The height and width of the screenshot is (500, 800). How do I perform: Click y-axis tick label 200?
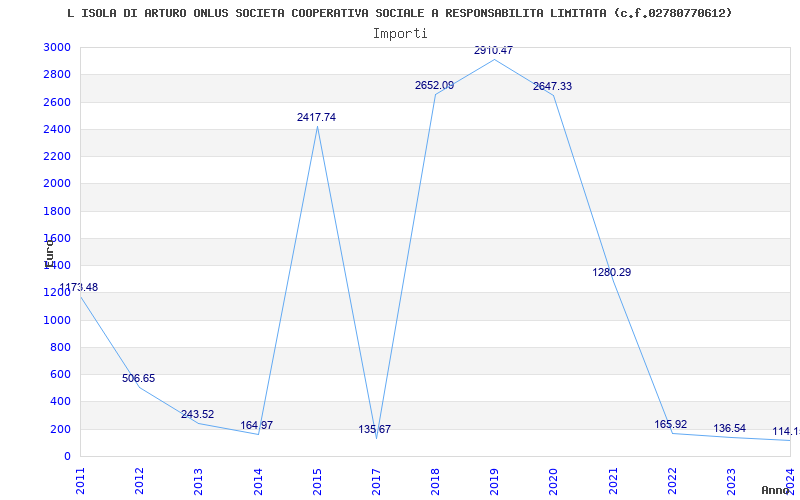point(61,429)
